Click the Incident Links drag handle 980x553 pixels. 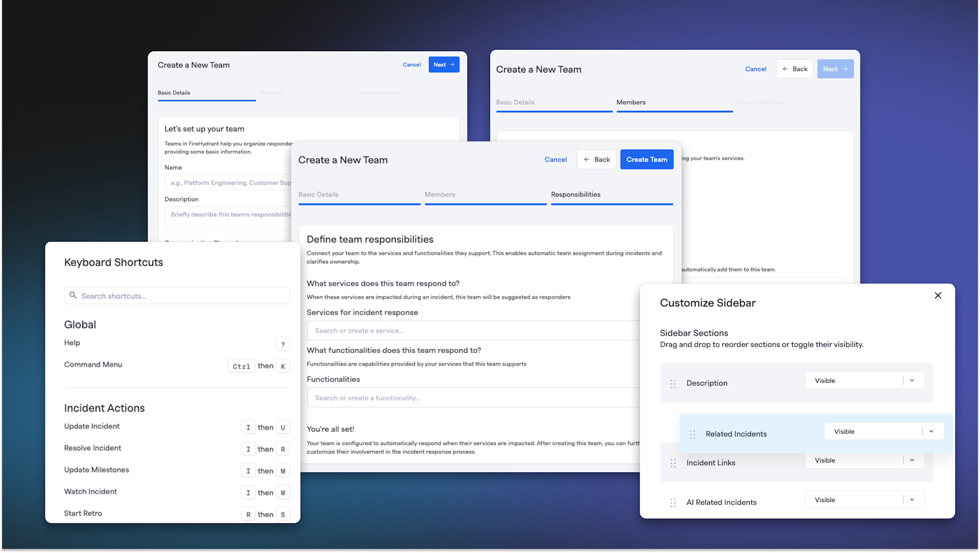pos(673,463)
